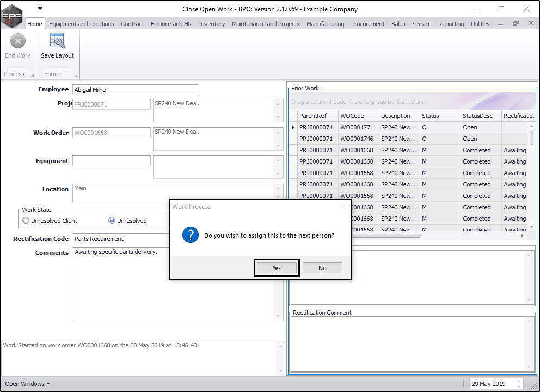Screen dimensions: 540x392
Task: Click the question mark icon in dialog
Action: (x=190, y=235)
